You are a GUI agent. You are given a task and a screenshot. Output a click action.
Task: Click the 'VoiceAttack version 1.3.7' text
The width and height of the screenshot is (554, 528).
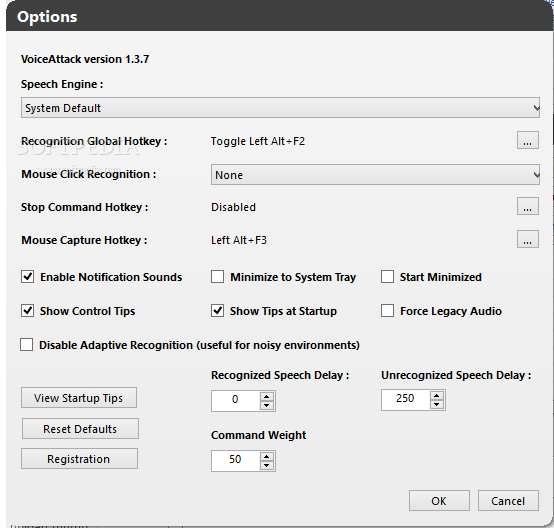tap(85, 59)
